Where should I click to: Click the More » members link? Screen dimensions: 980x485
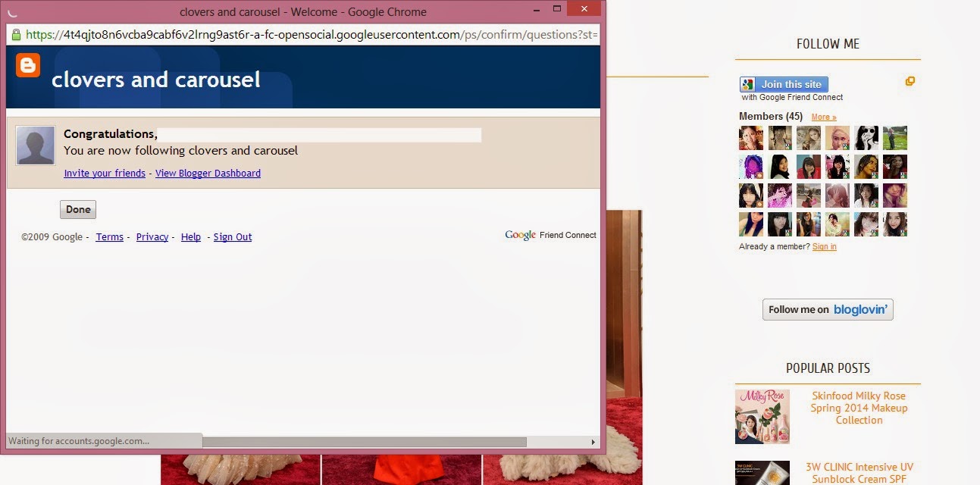click(x=824, y=117)
